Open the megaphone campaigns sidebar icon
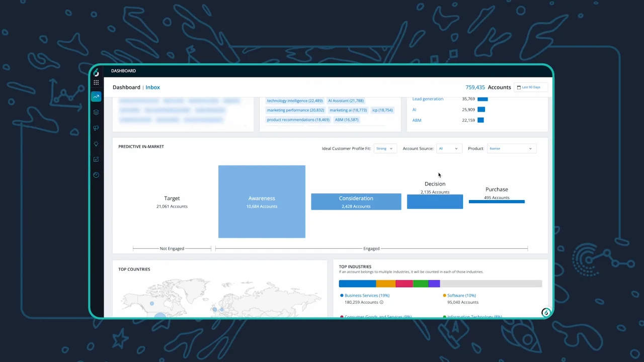Screen dimensions: 644x362 [x=96, y=128]
